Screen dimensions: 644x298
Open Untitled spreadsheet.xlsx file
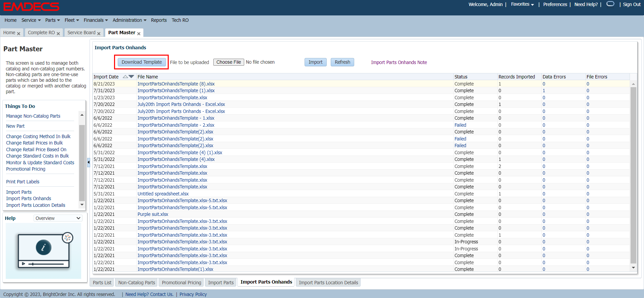click(163, 194)
